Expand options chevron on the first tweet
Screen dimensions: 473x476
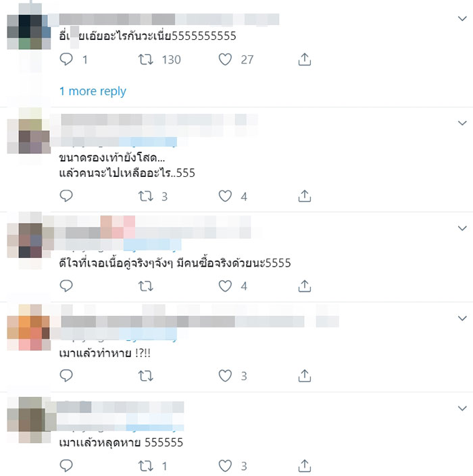462,18
